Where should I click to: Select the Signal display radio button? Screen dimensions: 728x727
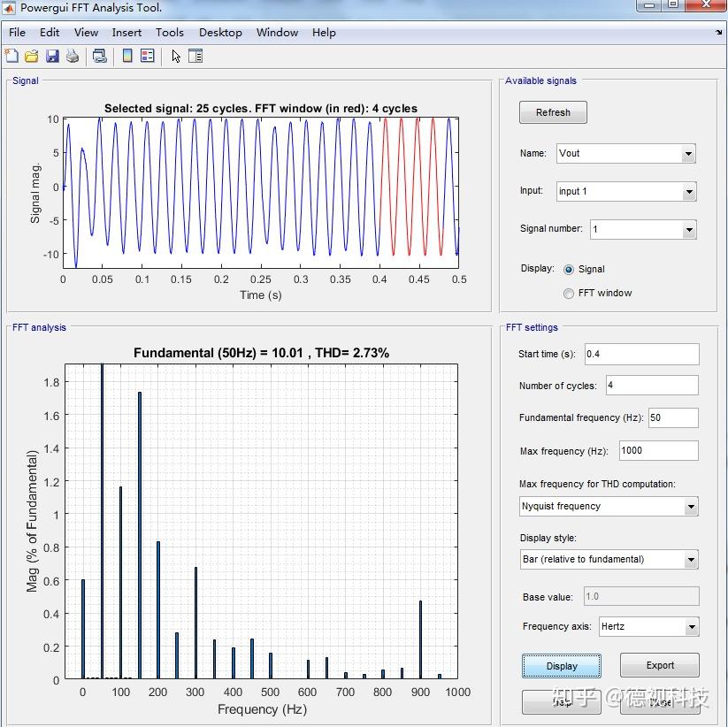point(568,269)
